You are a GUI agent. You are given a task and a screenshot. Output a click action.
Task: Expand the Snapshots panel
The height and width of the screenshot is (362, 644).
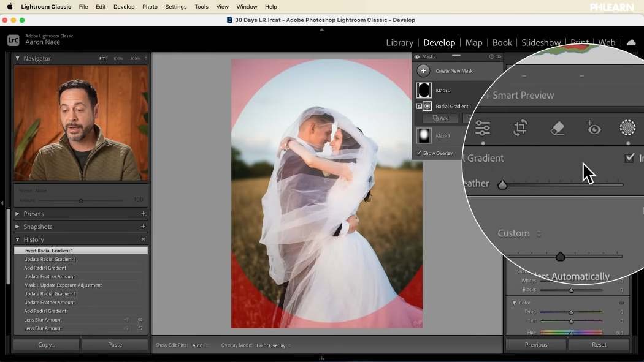point(17,227)
